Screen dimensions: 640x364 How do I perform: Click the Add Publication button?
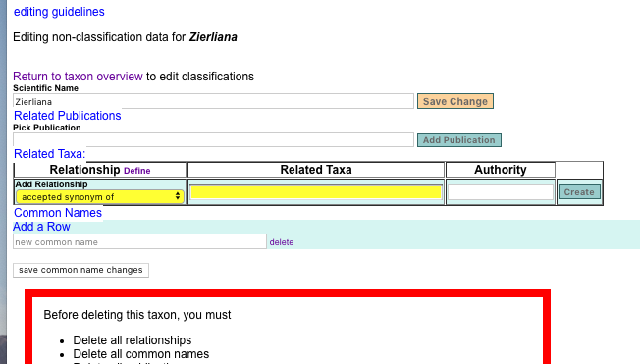pos(458,140)
